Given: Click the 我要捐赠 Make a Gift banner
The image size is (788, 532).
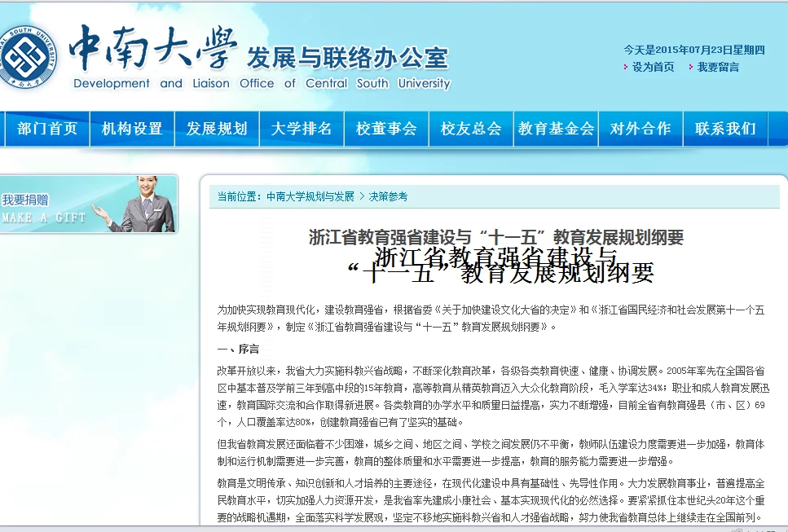Looking at the screenshot, I should click(88, 204).
